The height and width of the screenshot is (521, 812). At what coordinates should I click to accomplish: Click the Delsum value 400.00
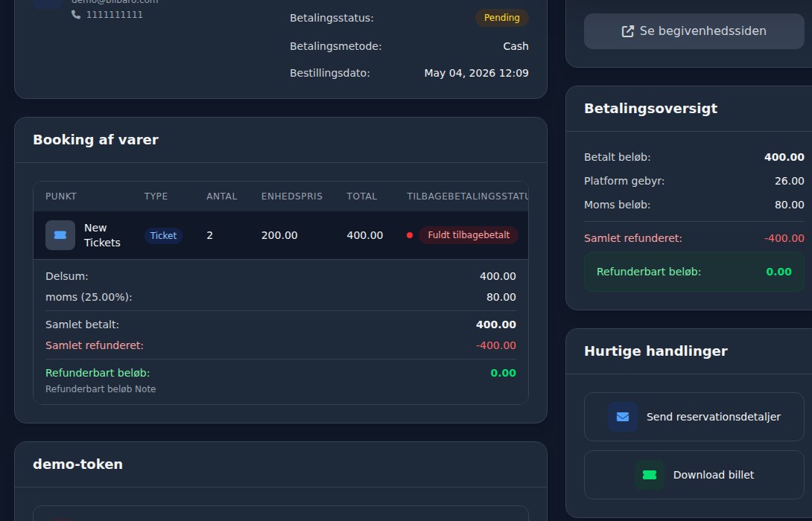[x=498, y=276]
